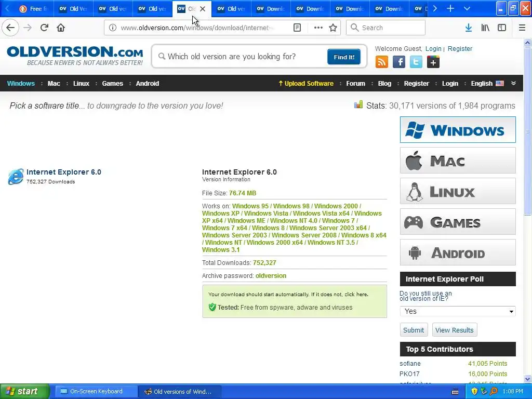Click the Internet Explorer logo icon

click(x=16, y=177)
